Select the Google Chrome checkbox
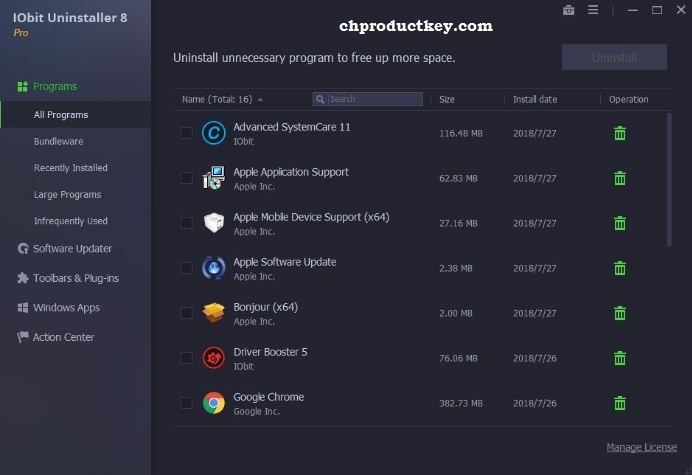This screenshot has width=692, height=475. 187,403
